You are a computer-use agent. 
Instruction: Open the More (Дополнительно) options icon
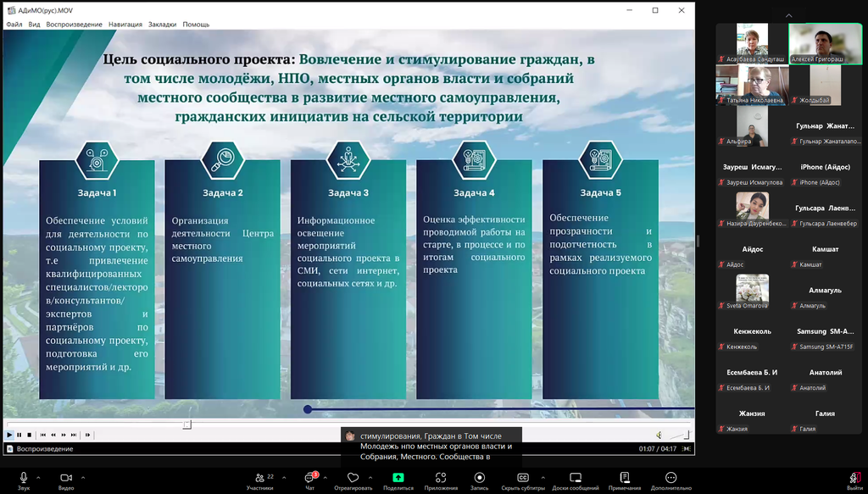tap(671, 478)
